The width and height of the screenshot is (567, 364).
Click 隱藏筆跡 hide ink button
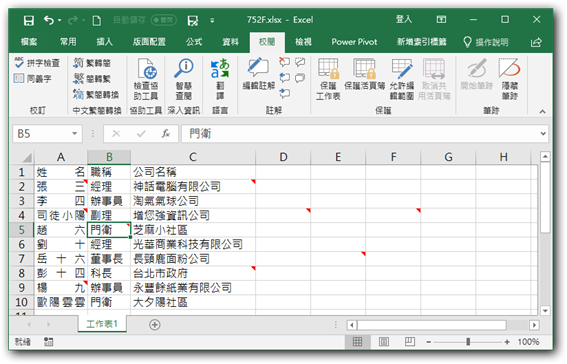click(x=510, y=79)
